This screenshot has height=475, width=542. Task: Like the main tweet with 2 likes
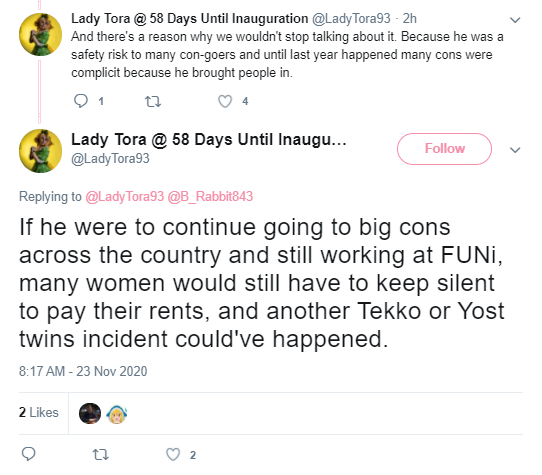click(173, 454)
